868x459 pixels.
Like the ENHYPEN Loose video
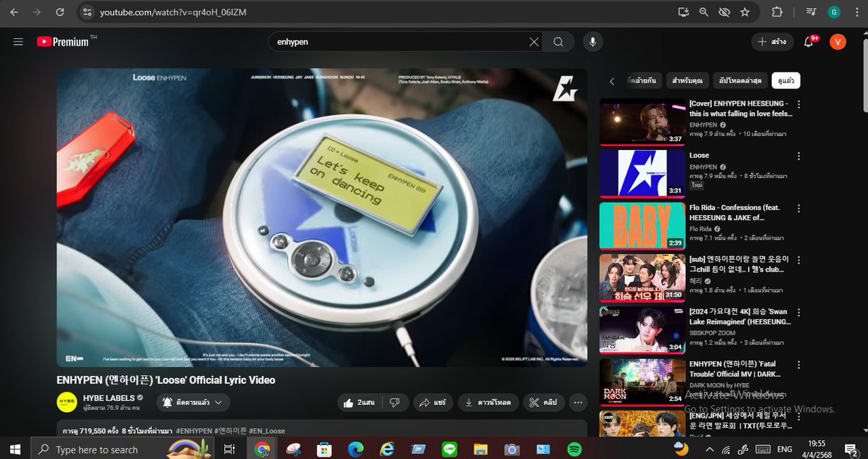tap(358, 402)
